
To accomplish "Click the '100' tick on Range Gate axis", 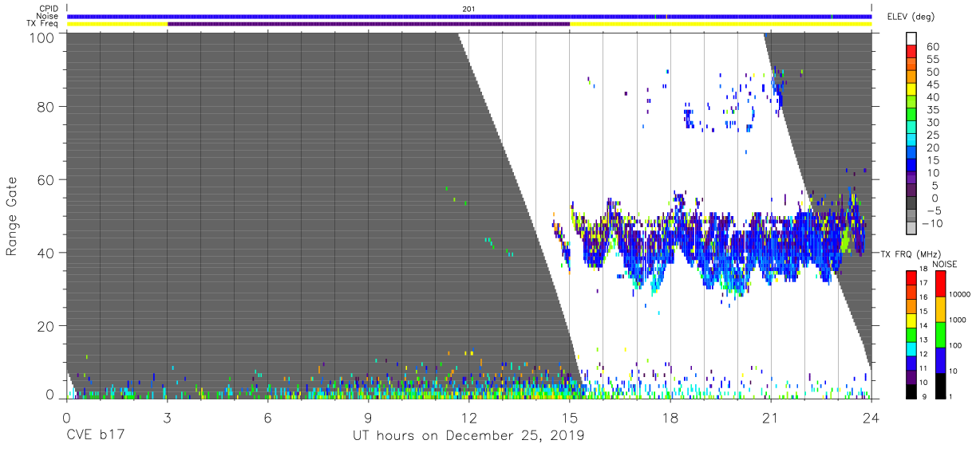I will pyautogui.click(x=43, y=37).
